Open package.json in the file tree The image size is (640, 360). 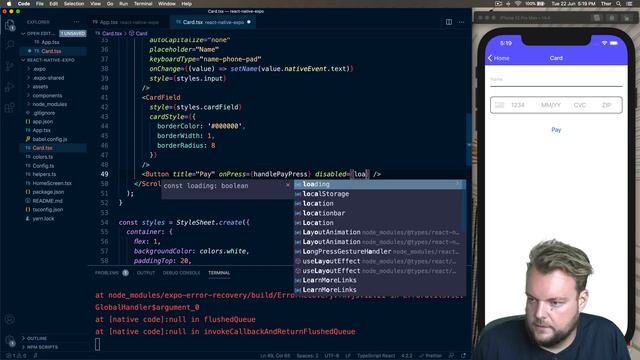click(48, 192)
